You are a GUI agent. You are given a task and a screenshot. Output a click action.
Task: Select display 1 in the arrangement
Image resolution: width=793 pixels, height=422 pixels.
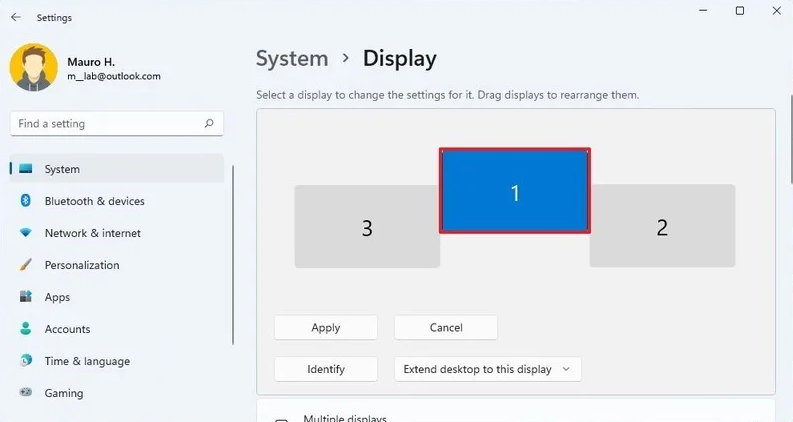coord(515,191)
